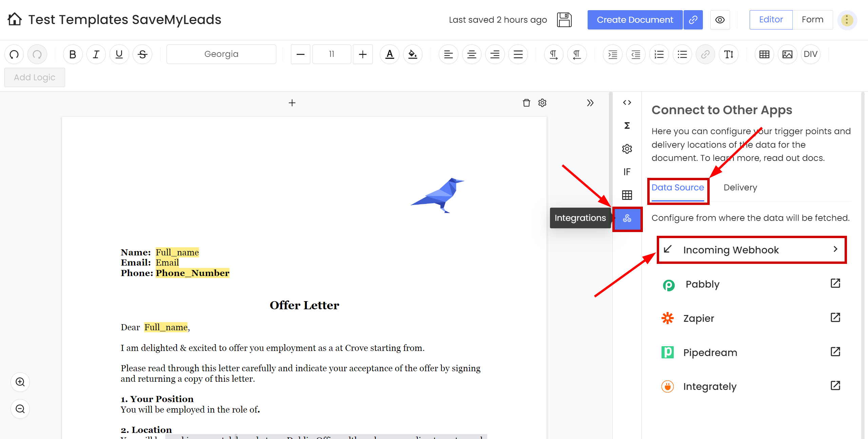
Task: Switch to the Form view
Action: [812, 20]
